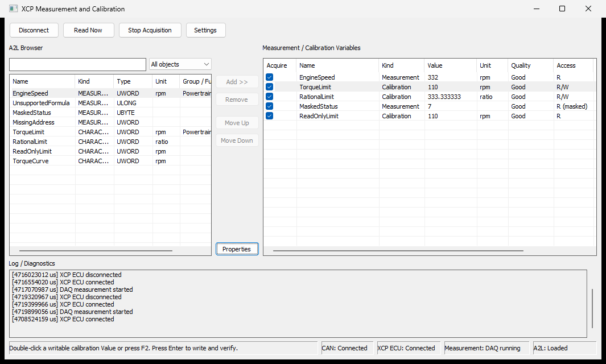The image size is (606, 364).
Task: Click last log line 4708524159 XCP ECU connected
Action: pyautogui.click(x=63, y=319)
